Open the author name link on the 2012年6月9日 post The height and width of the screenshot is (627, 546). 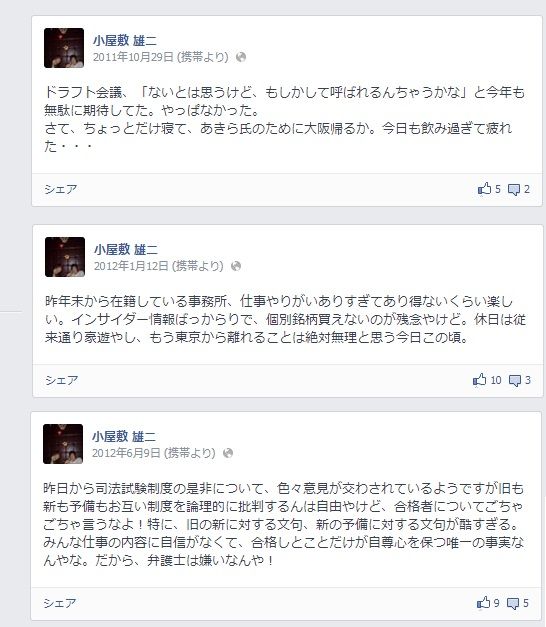tap(124, 436)
